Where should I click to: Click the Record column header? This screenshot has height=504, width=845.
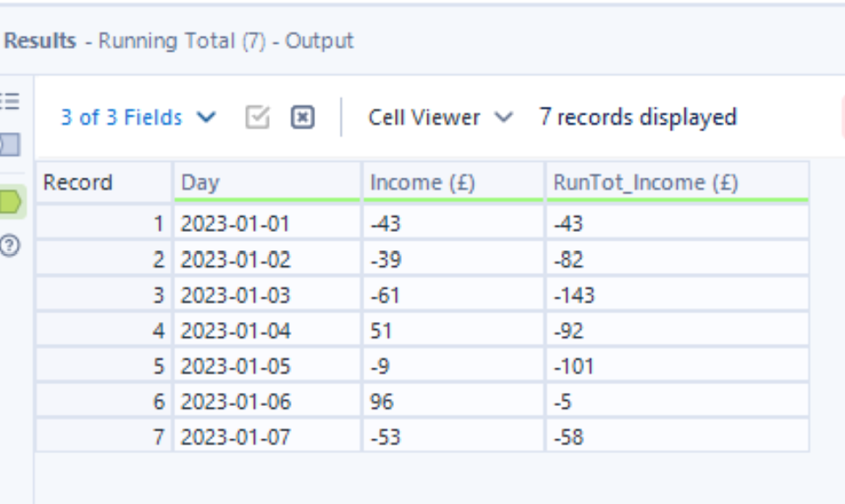[103, 183]
